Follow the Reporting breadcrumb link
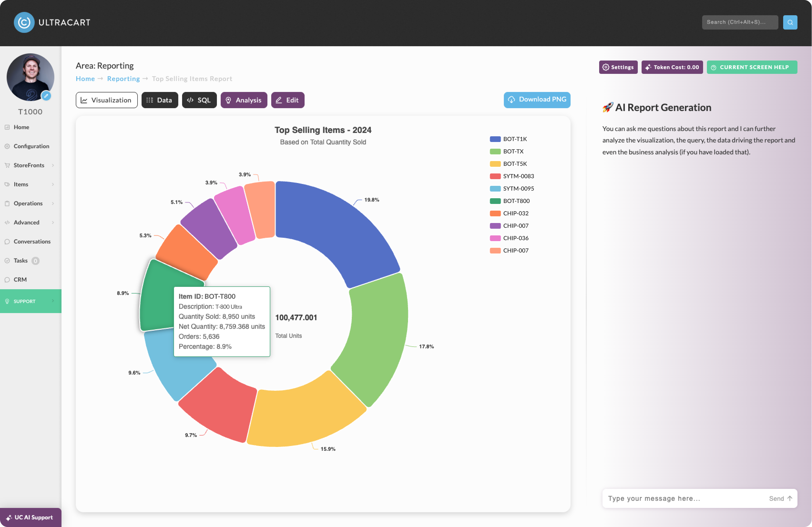Screen dimensions: 812x527 point(123,78)
